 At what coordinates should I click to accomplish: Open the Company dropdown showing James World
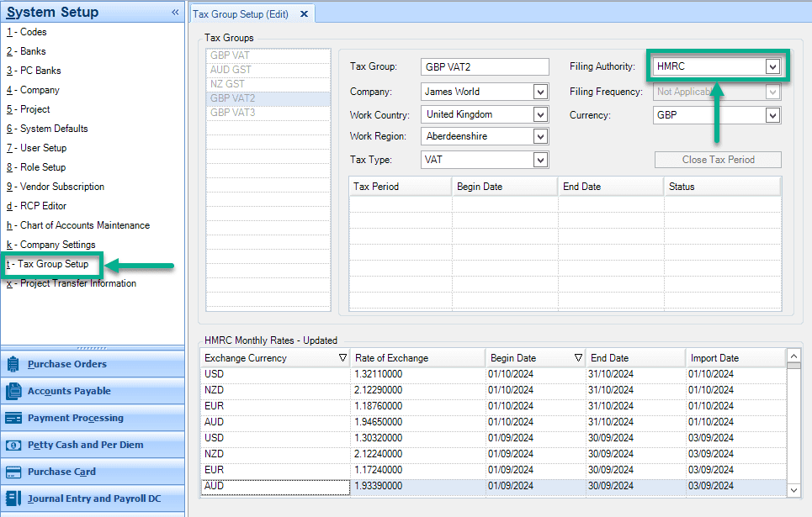540,92
